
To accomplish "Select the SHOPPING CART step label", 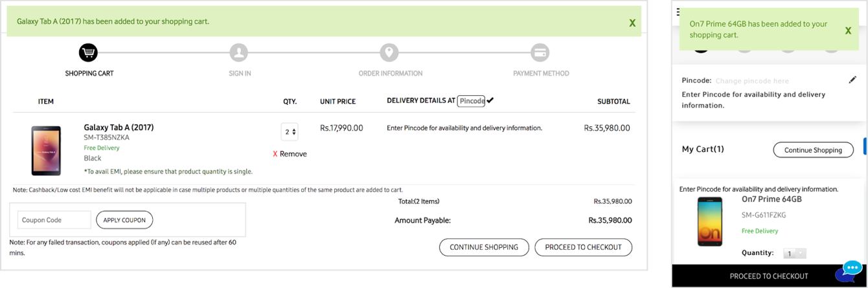I will 89,74.
